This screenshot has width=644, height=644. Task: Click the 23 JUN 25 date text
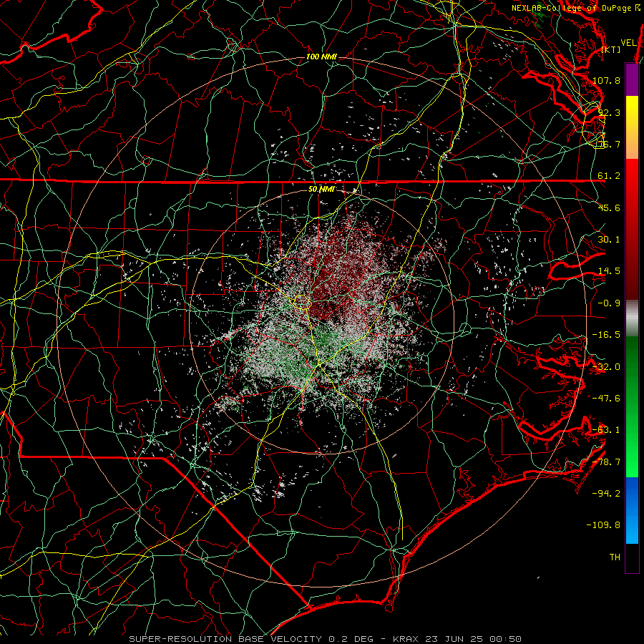[x=454, y=639]
